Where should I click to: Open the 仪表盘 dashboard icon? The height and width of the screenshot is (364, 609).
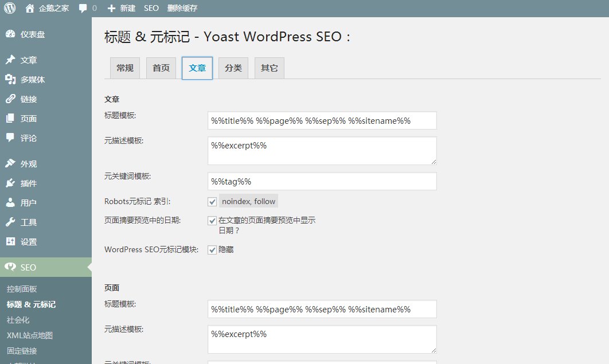pos(10,34)
